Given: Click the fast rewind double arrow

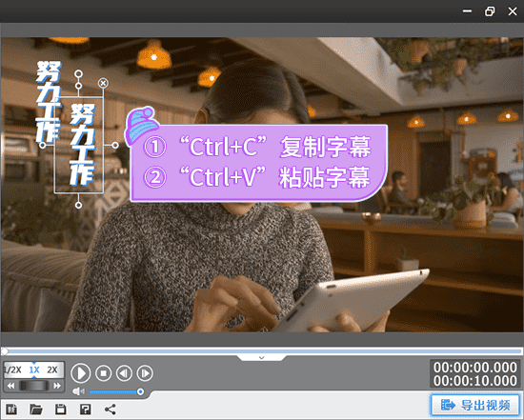Looking at the screenshot, I should pos(10,386).
